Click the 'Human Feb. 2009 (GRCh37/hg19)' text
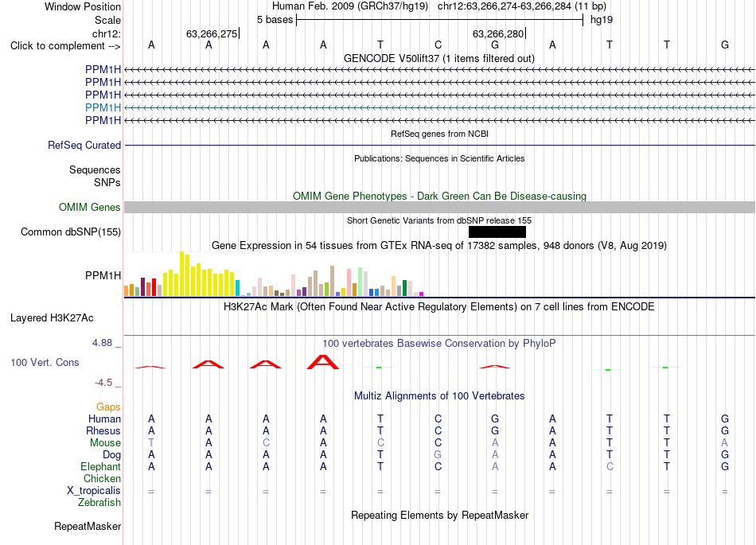 point(350,6)
